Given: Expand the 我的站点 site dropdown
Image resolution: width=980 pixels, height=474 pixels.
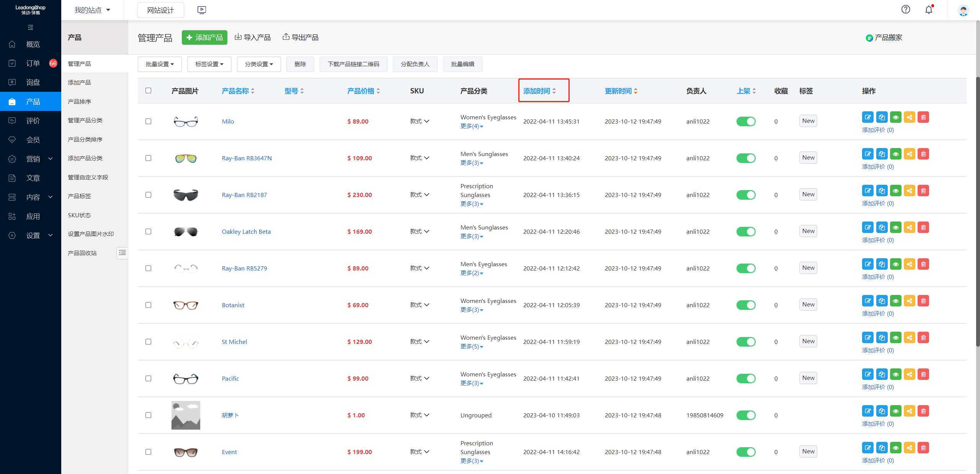Looking at the screenshot, I should 92,10.
